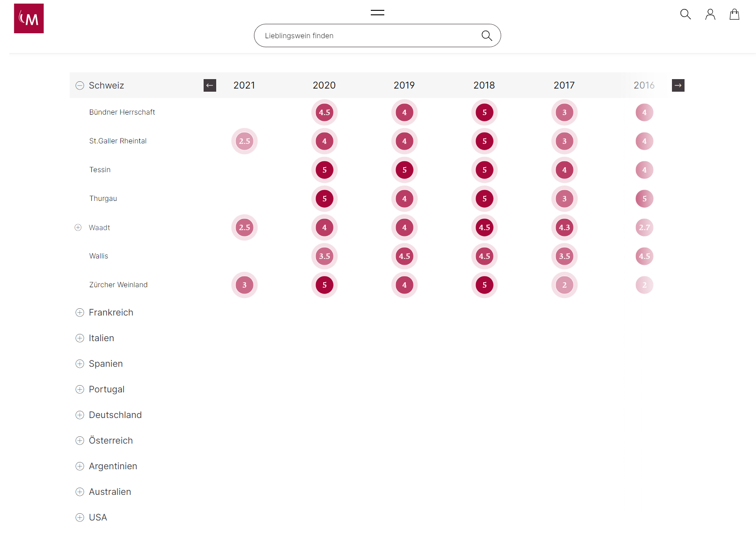Select the Tessin 2020 rating badge
The width and height of the screenshot is (756, 538).
coord(324,170)
